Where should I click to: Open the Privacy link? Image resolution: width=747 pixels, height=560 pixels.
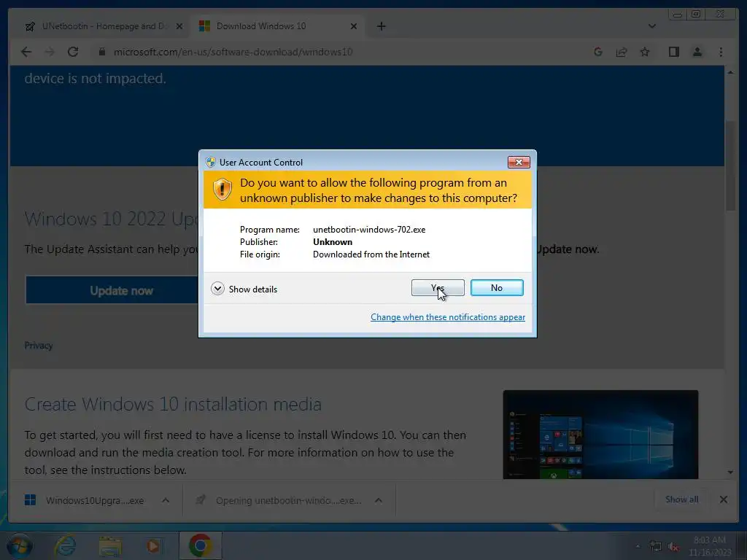click(x=38, y=345)
